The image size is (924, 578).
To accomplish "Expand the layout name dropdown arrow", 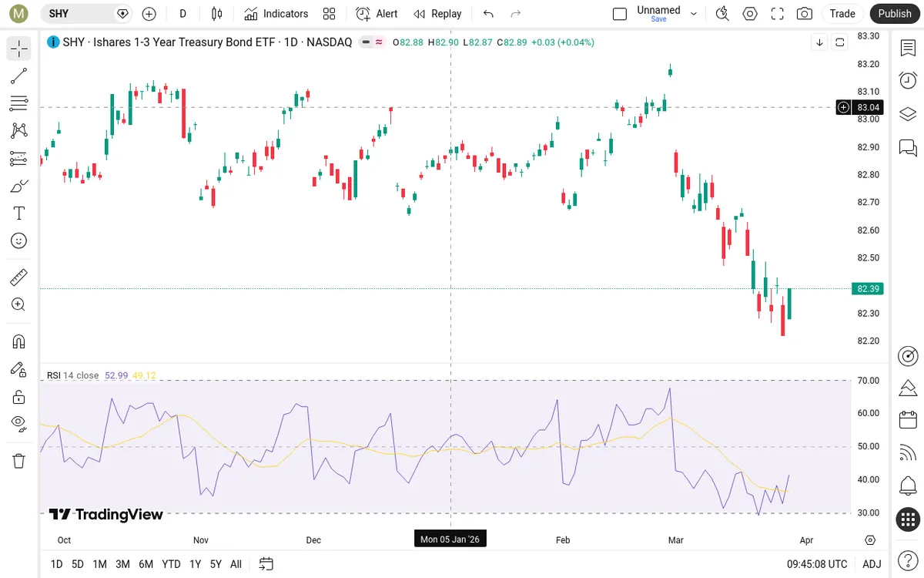I will [x=694, y=14].
